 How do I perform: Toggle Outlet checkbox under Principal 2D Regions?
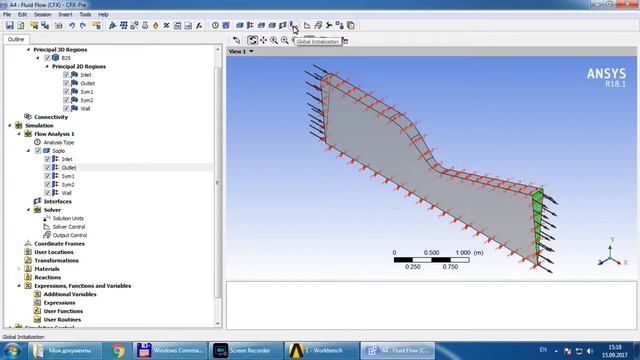(66, 83)
